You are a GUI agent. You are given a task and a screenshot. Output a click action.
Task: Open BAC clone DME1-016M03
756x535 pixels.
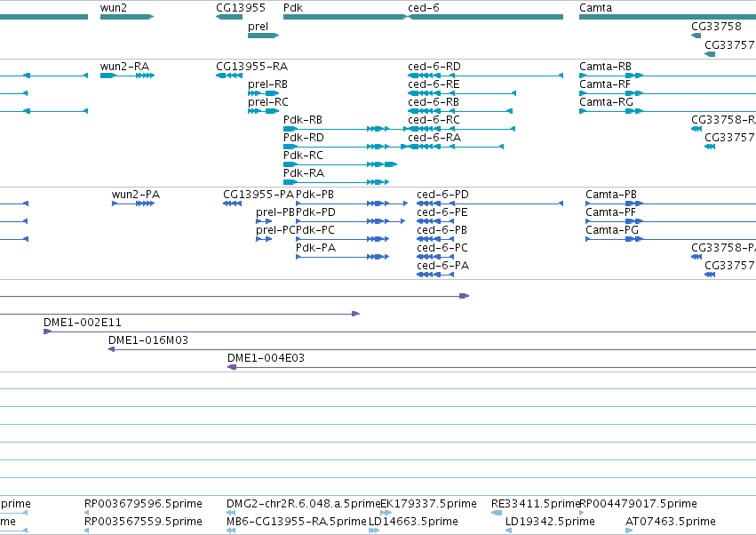coord(148,340)
